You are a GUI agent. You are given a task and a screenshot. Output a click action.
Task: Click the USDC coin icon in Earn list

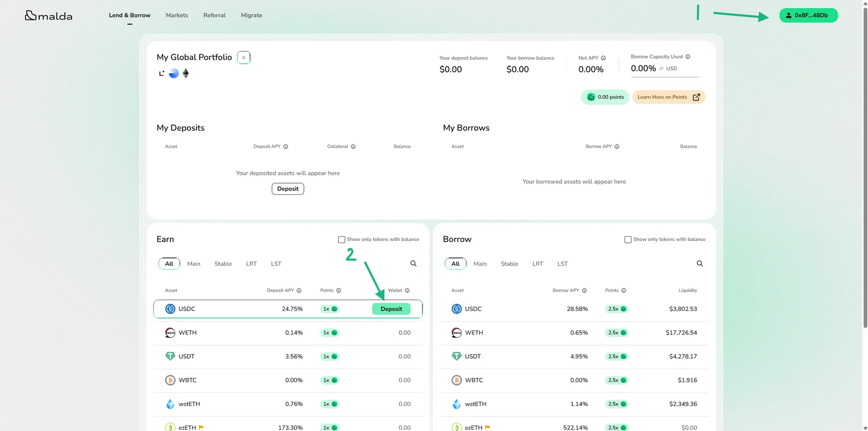170,309
